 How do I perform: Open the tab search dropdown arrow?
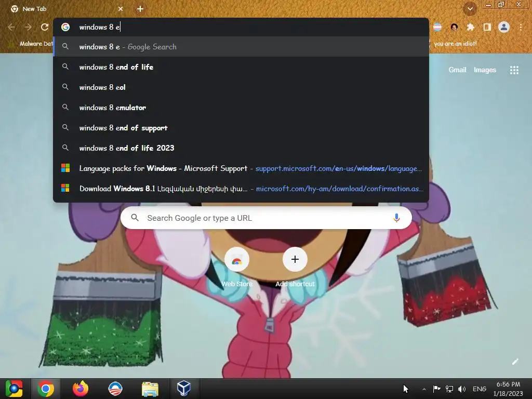click(x=470, y=9)
